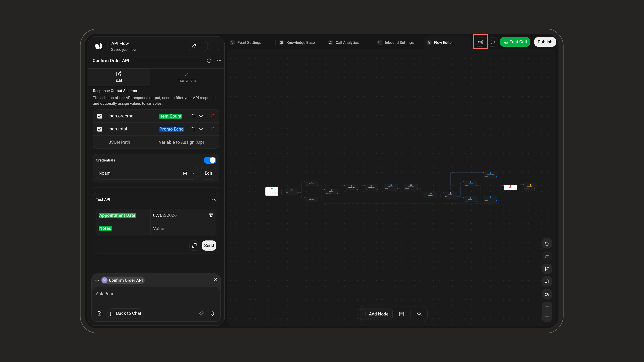Switch to the Edit tab
The image size is (644, 362).
tap(119, 77)
